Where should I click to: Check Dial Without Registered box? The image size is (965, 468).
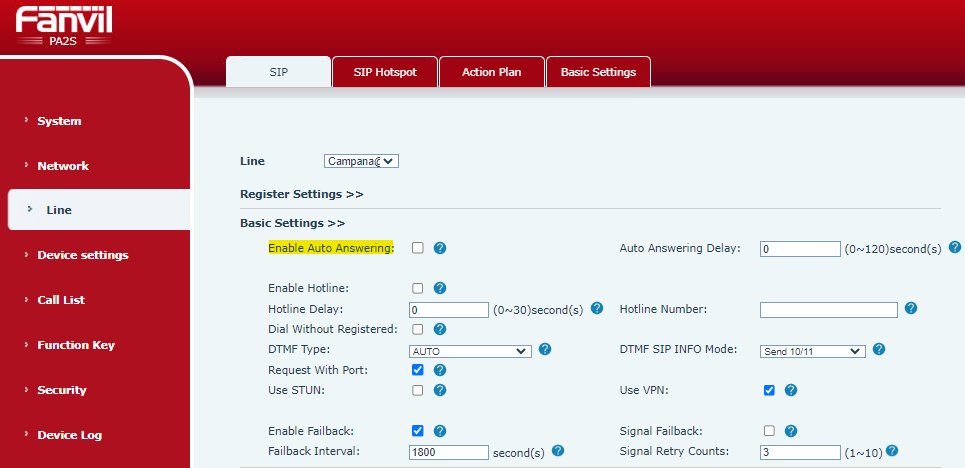(418, 329)
